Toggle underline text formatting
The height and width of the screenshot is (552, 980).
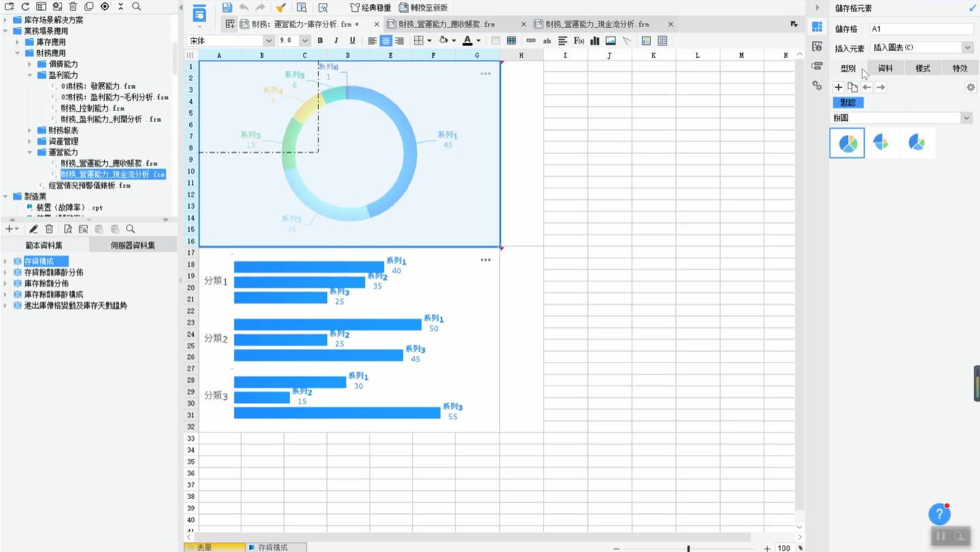352,41
